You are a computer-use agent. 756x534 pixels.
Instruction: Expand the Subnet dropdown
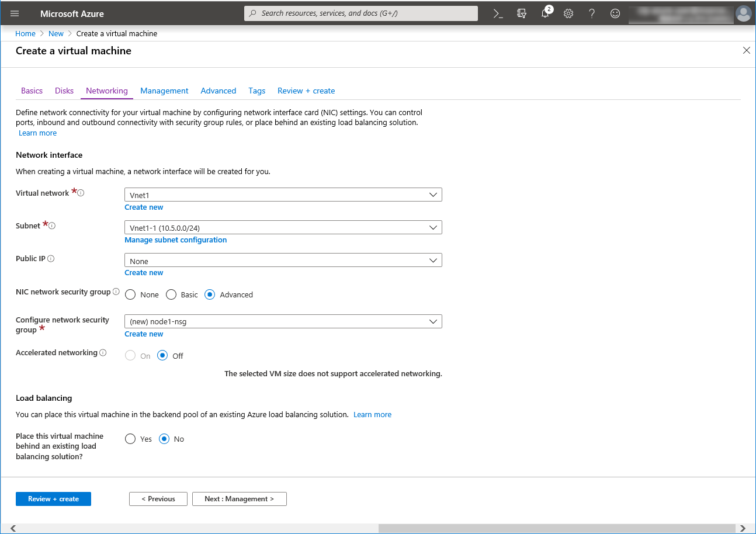click(283, 227)
